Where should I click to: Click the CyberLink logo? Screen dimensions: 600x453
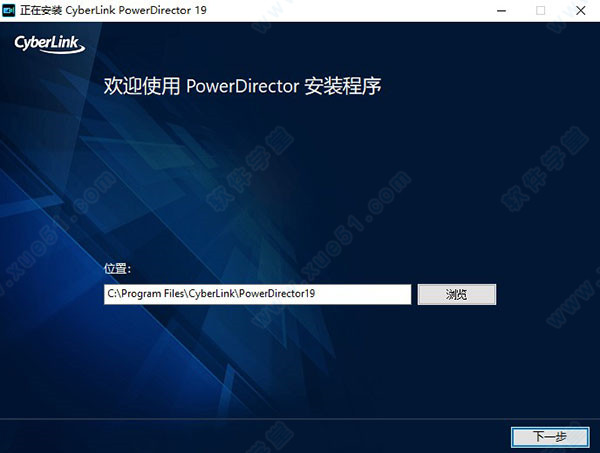click(x=49, y=44)
